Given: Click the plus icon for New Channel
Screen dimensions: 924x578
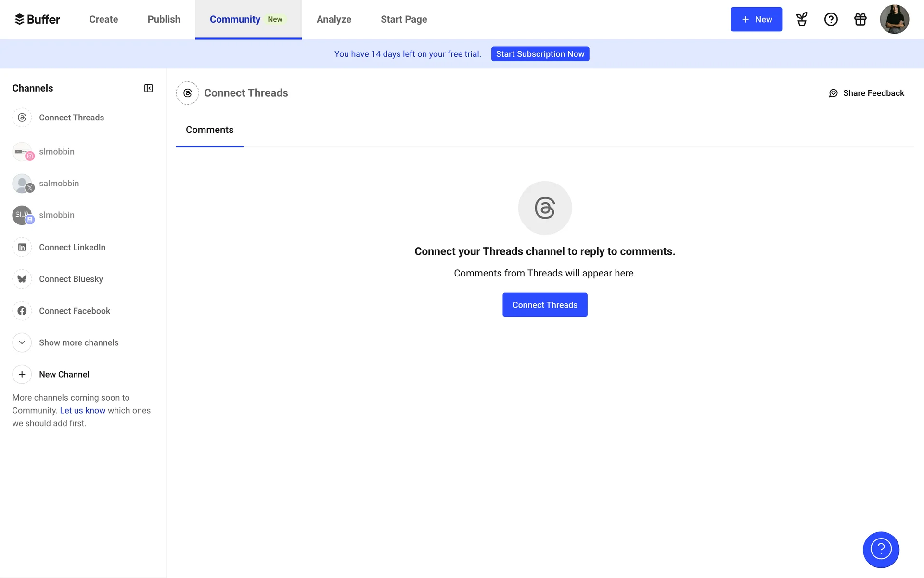Looking at the screenshot, I should click(x=22, y=374).
